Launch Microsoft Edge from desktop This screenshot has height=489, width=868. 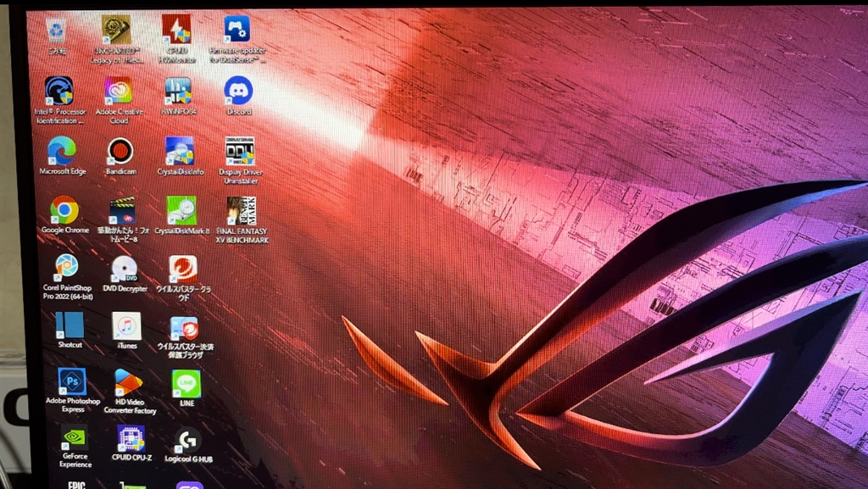pyautogui.click(x=61, y=151)
